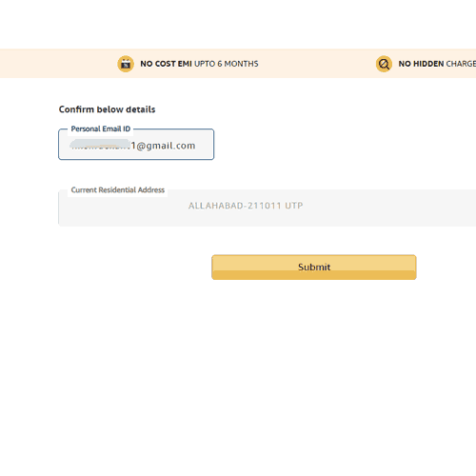Viewport: 476px width, 476px height.
Task: Click the 'Current Residential Address' field label
Action: (118, 189)
